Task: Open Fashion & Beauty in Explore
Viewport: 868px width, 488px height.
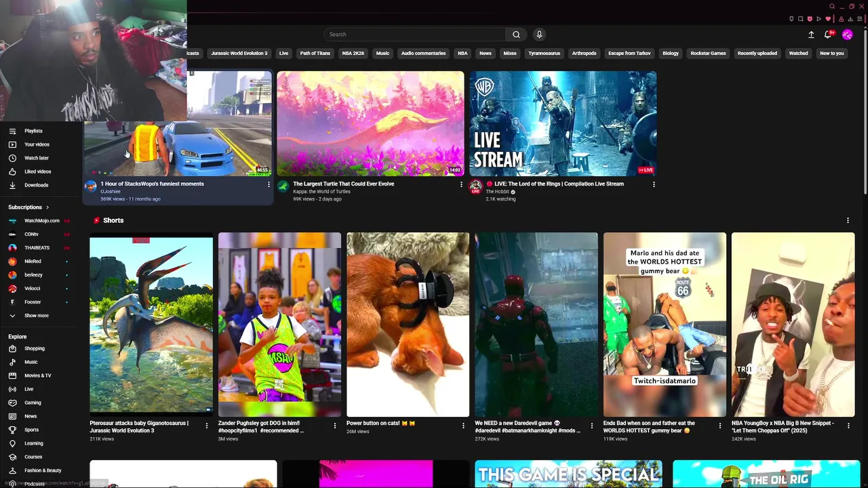Action: click(x=42, y=470)
